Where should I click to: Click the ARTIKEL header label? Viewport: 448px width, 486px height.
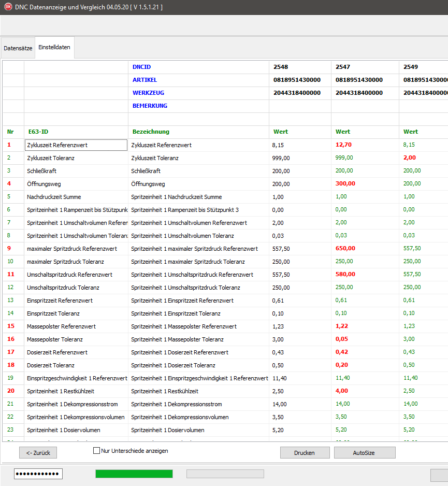(144, 80)
